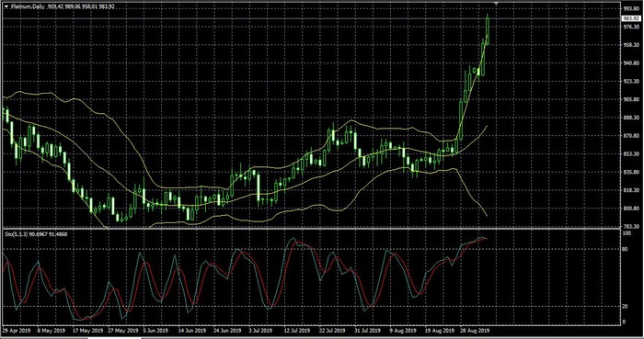The height and width of the screenshot is (339, 644).
Task: Click the 940.80 price axis label
Action: click(632, 63)
